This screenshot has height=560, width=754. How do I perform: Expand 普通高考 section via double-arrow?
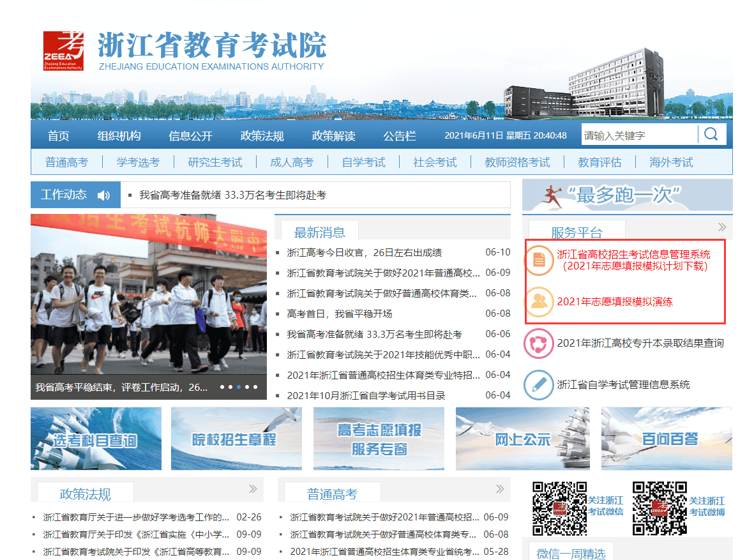point(500,489)
